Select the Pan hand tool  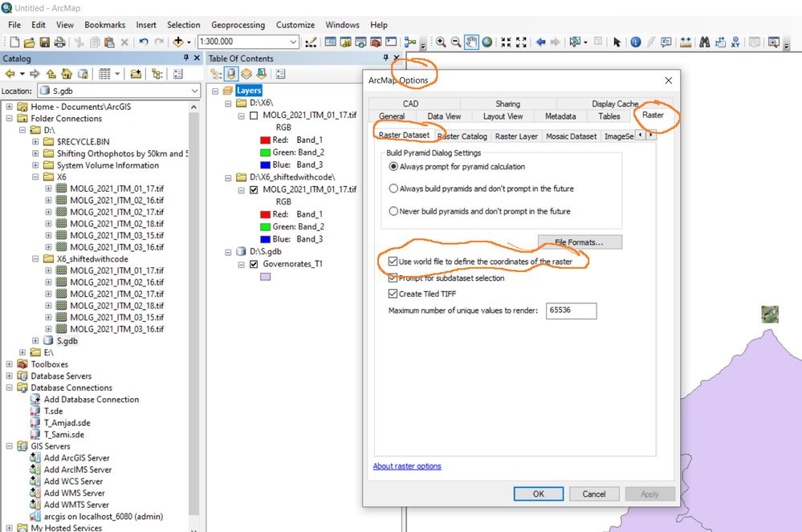(471, 42)
